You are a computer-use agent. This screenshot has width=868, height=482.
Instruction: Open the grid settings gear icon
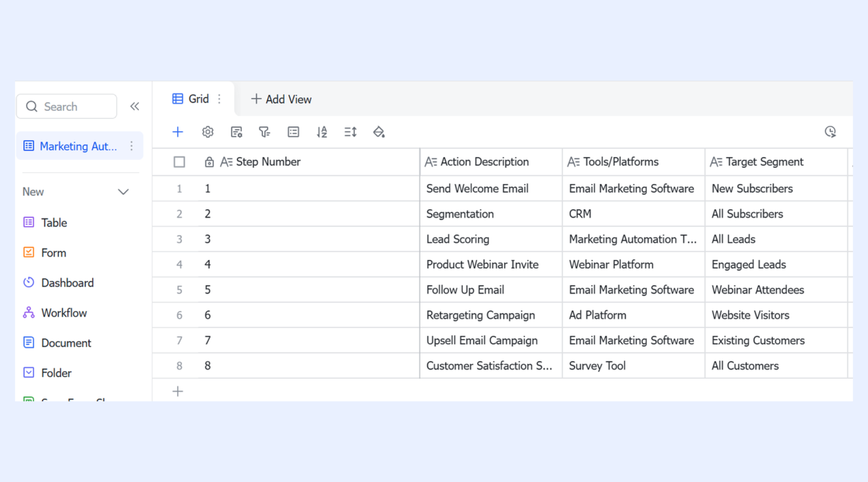click(208, 132)
